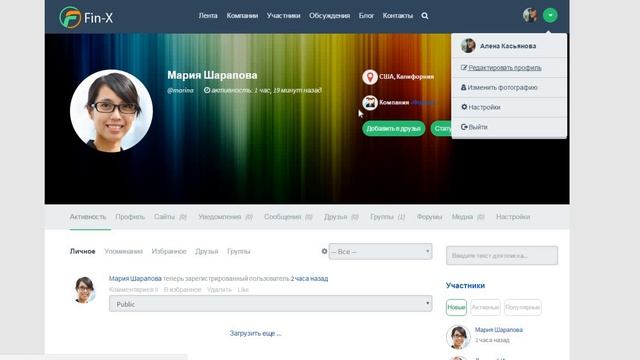640x360 pixels.
Task: Open Участники in navigation
Action: 283,16
